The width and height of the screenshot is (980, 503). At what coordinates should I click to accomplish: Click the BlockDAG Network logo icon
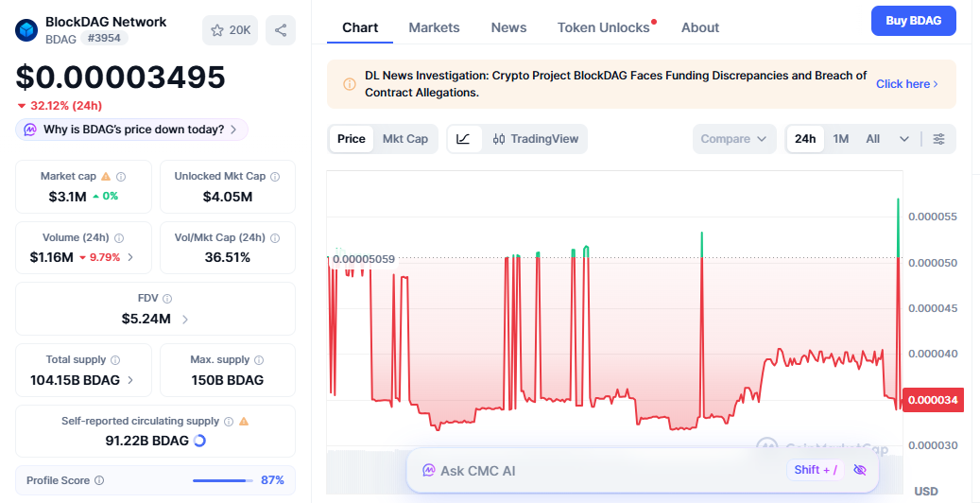coord(26,30)
